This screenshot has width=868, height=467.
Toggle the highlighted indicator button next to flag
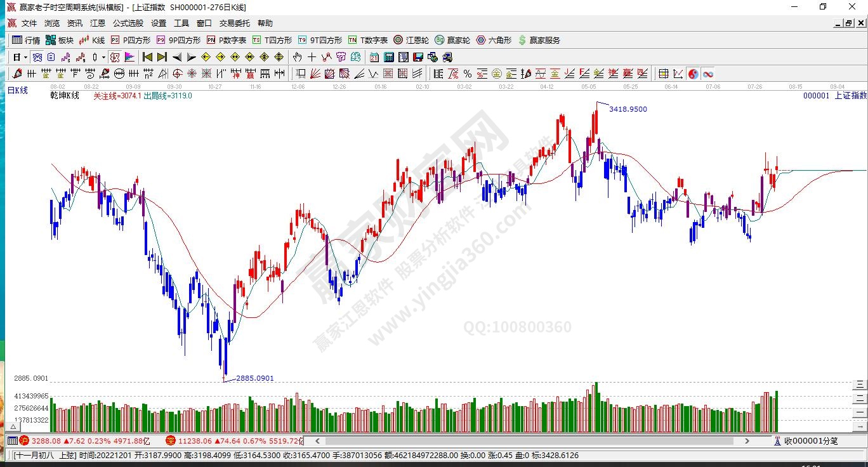coord(115,57)
